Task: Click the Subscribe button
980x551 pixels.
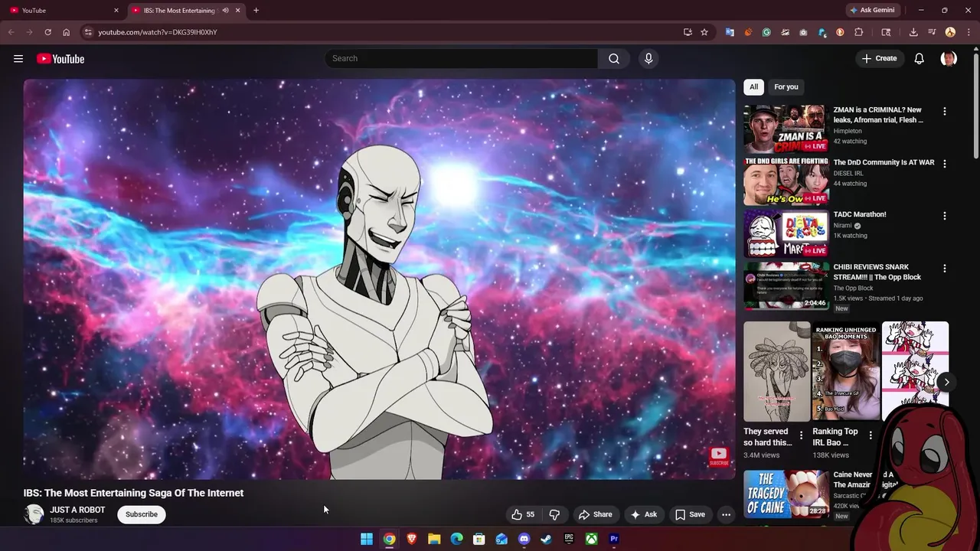Action: [142, 514]
